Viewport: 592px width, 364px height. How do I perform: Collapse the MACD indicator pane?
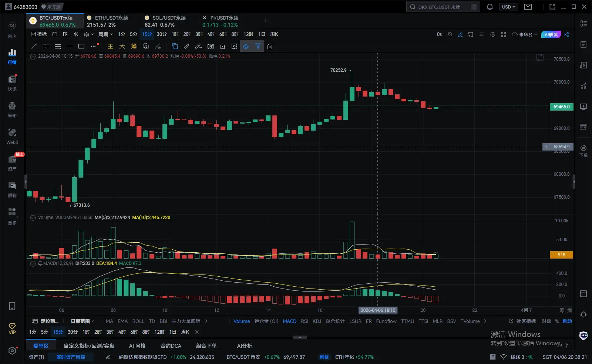33,263
